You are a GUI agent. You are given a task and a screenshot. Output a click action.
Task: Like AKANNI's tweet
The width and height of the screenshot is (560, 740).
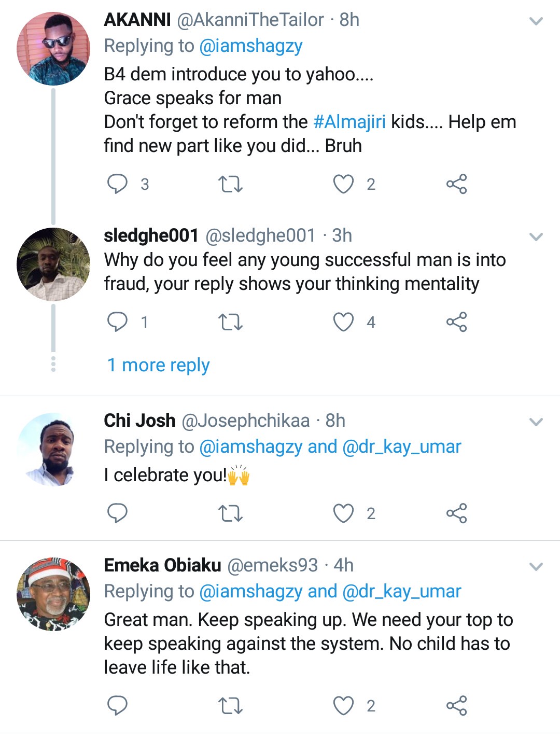[x=343, y=184]
